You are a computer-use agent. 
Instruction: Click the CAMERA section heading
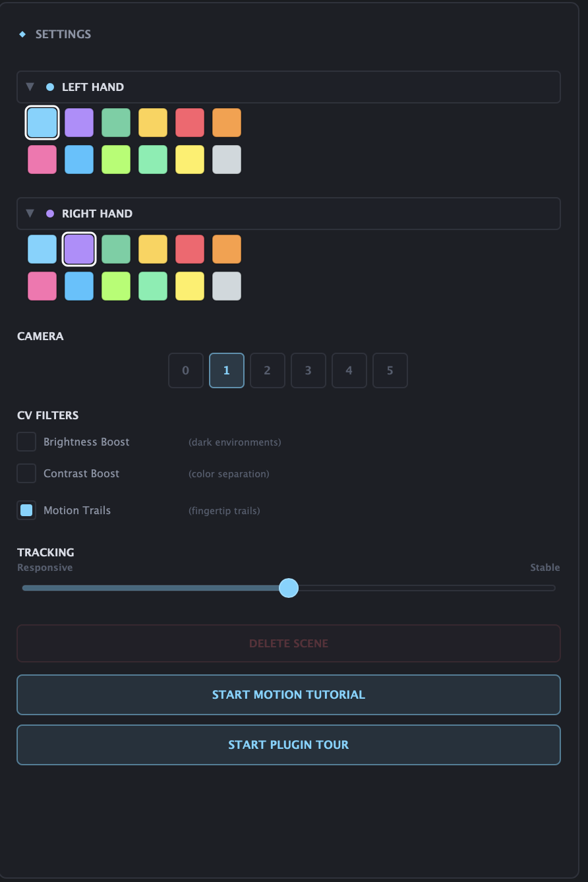click(x=40, y=336)
